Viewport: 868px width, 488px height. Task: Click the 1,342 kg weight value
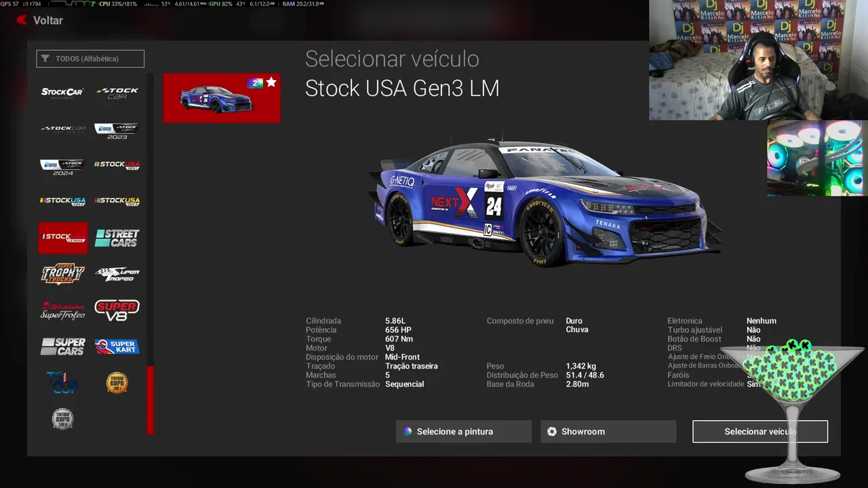[x=581, y=366]
